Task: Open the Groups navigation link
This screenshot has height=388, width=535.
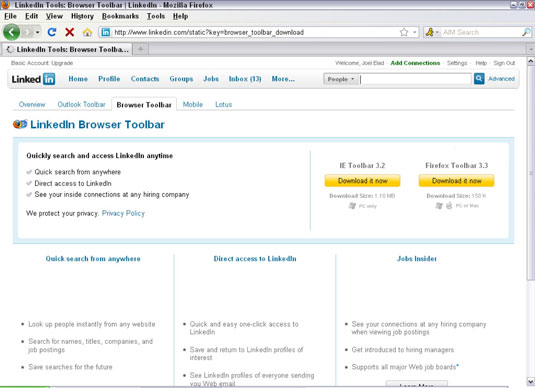Action: click(x=181, y=79)
